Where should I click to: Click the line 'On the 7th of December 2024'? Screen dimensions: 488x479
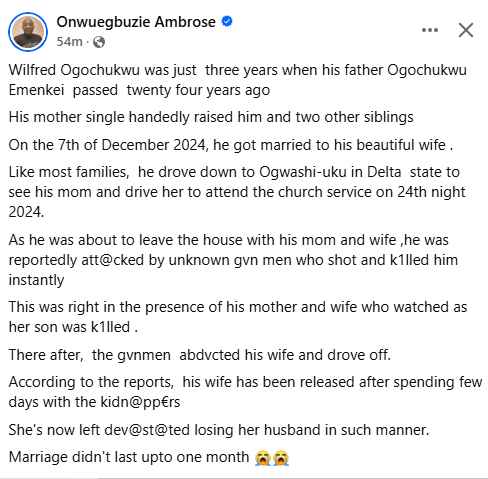[231, 145]
